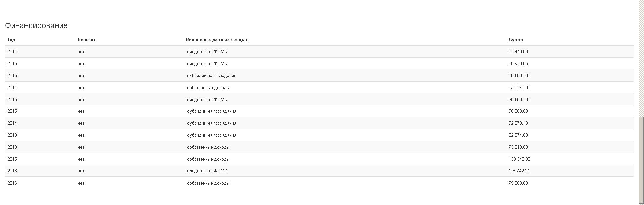Click the vertical scrollbar thumb
The width and height of the screenshot is (644, 205).
tap(641, 160)
